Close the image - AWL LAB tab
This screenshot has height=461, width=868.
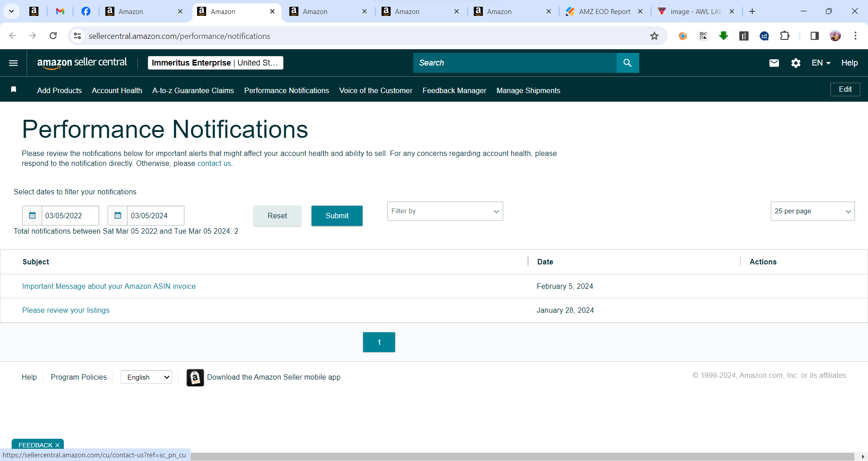click(x=732, y=11)
